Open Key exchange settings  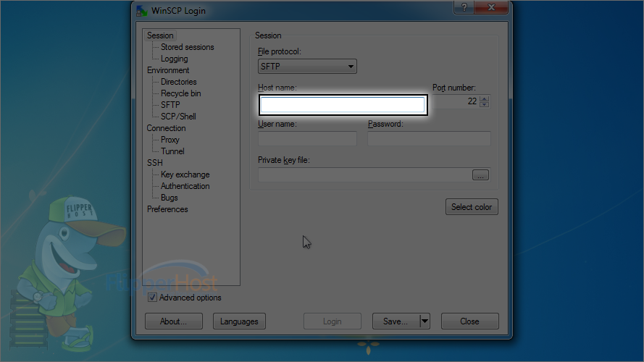point(185,174)
